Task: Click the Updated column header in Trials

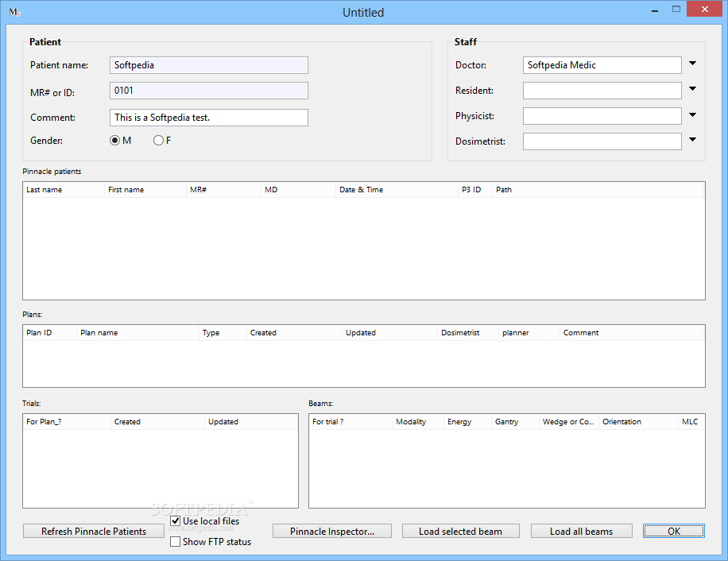Action: coord(251,421)
